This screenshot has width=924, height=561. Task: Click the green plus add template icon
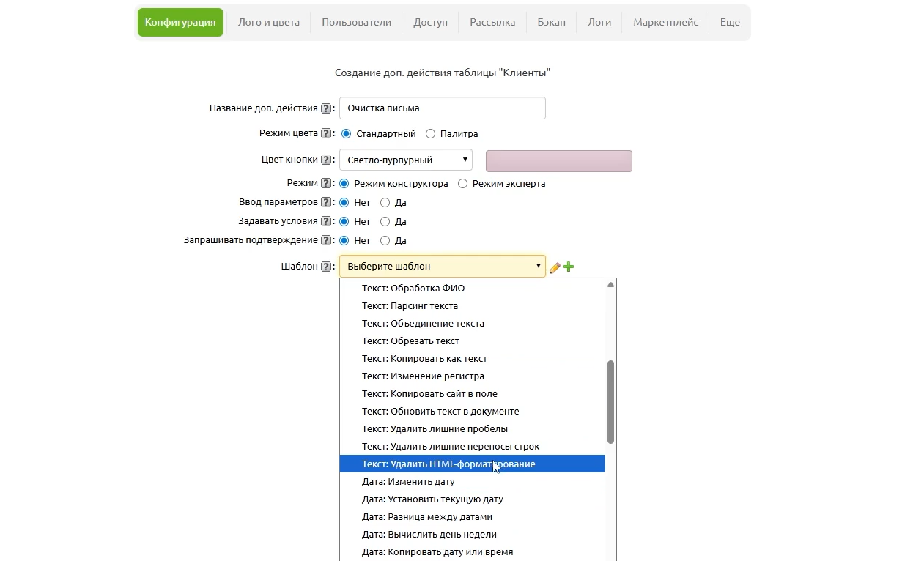[569, 267]
